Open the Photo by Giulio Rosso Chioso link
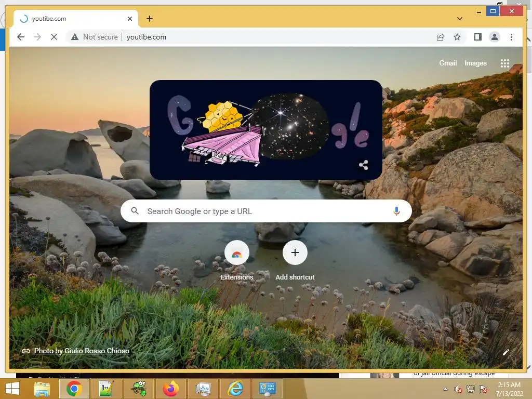 point(82,351)
